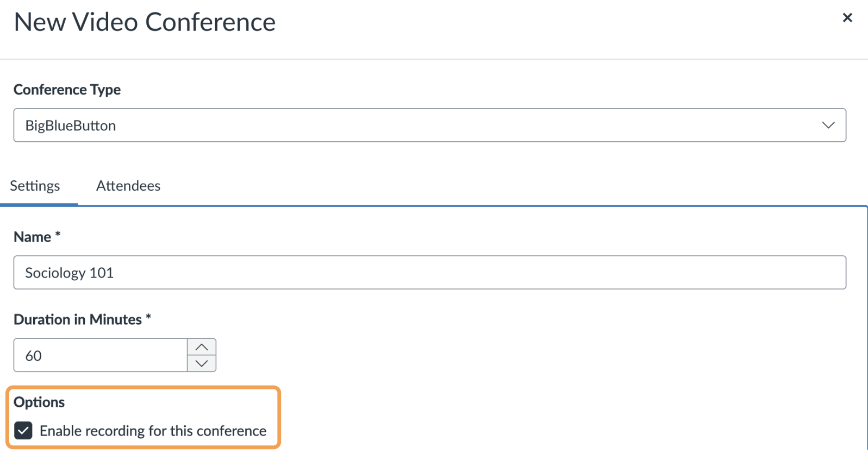The height and width of the screenshot is (460, 868).
Task: Click the duration field showing 60
Action: (x=101, y=356)
